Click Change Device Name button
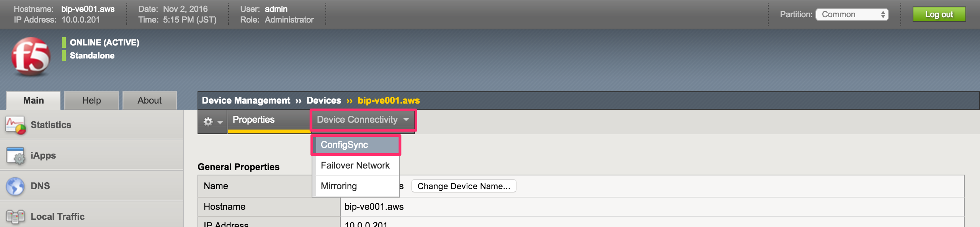The height and width of the screenshot is (227, 980). click(464, 186)
